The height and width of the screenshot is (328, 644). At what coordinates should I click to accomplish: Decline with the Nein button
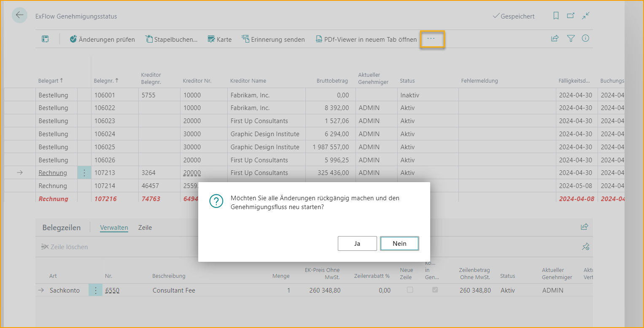399,243
